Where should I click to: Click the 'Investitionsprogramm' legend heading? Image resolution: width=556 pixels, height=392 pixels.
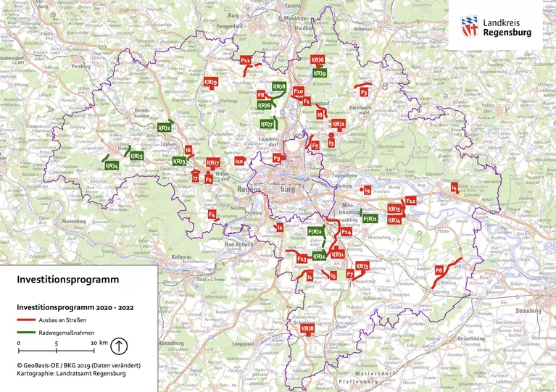(x=68, y=279)
